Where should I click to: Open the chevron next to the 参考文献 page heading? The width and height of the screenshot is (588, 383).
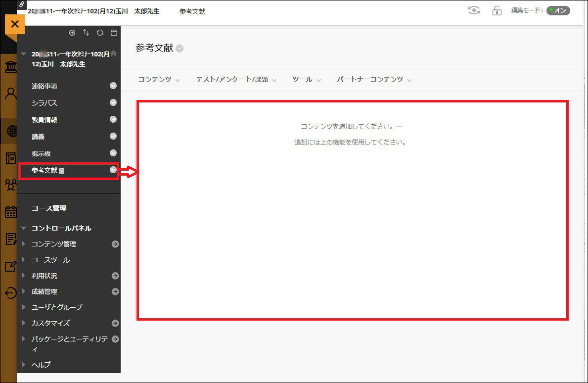(x=180, y=49)
